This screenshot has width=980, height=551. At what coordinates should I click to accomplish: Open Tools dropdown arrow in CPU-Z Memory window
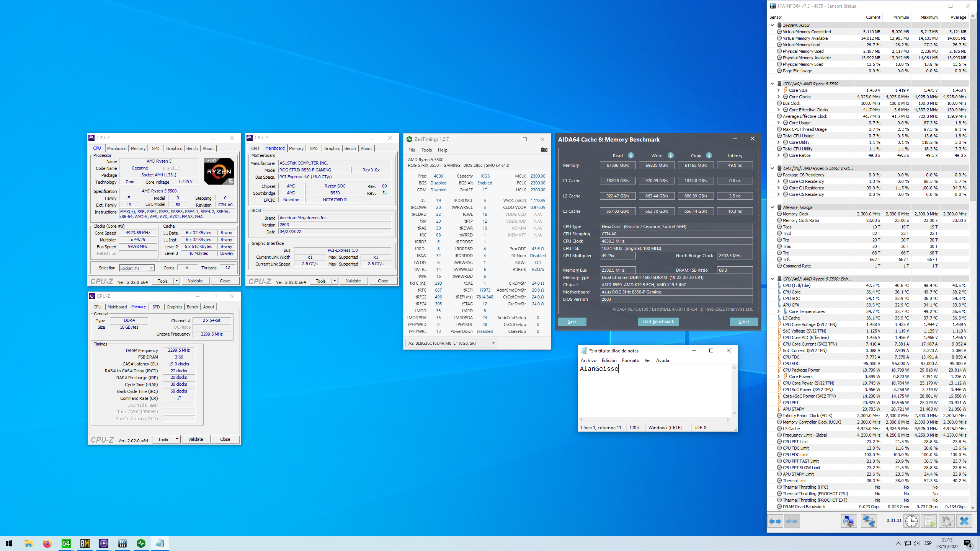click(177, 439)
